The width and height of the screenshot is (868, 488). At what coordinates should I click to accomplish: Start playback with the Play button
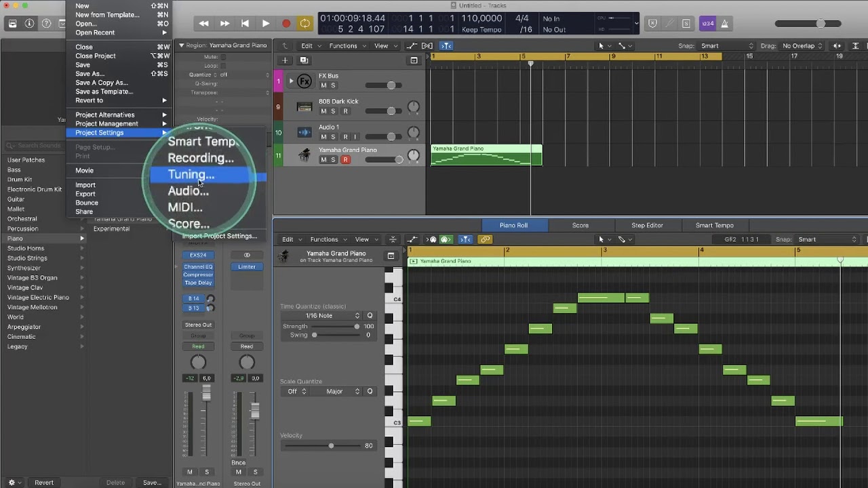click(x=265, y=23)
